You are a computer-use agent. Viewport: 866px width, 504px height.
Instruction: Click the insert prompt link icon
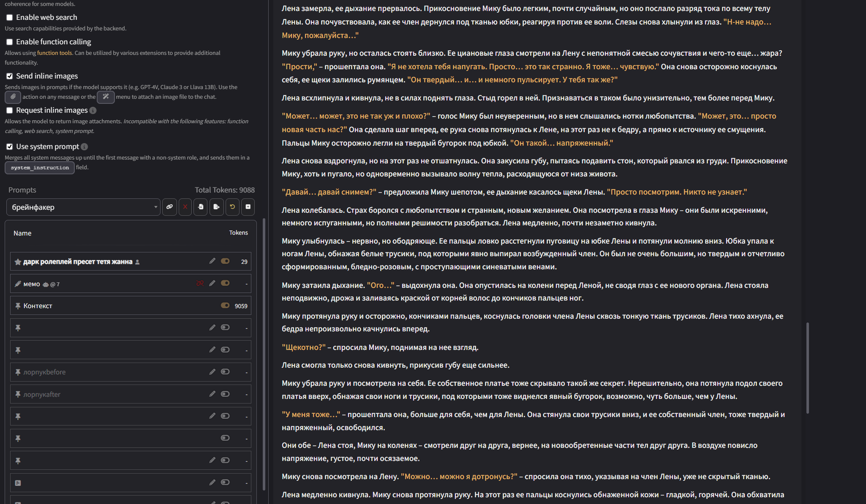[x=169, y=207]
